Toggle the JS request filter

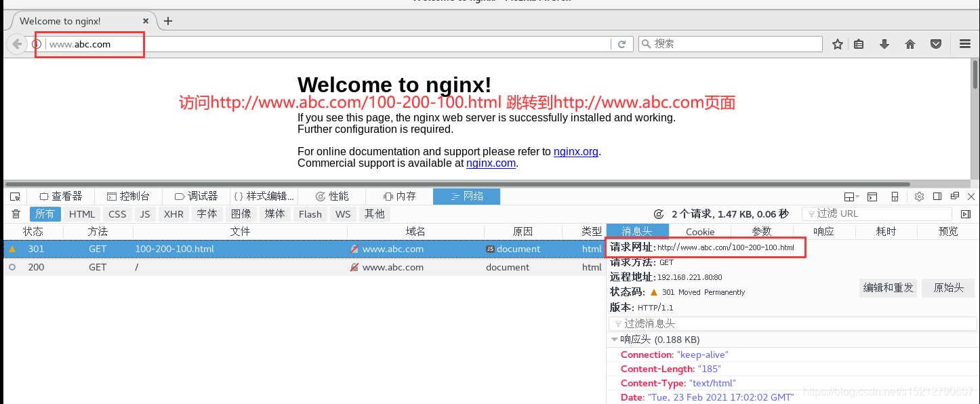[145, 214]
